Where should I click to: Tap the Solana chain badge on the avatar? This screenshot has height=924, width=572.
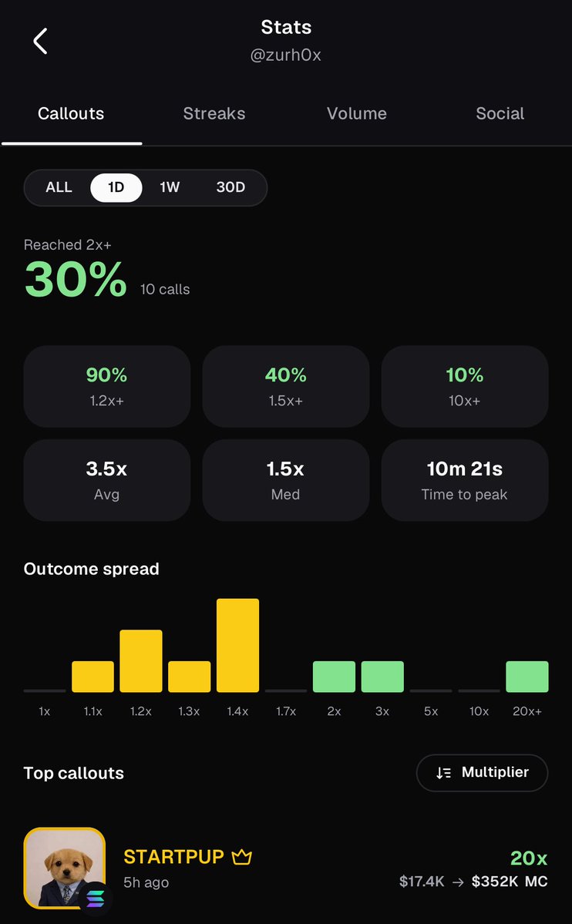pyautogui.click(x=95, y=899)
